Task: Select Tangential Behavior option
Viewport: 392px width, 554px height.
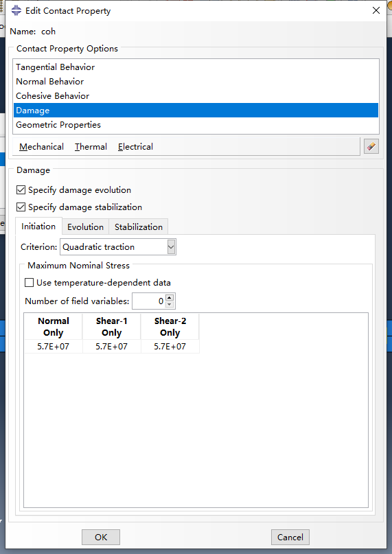Action: click(196, 67)
